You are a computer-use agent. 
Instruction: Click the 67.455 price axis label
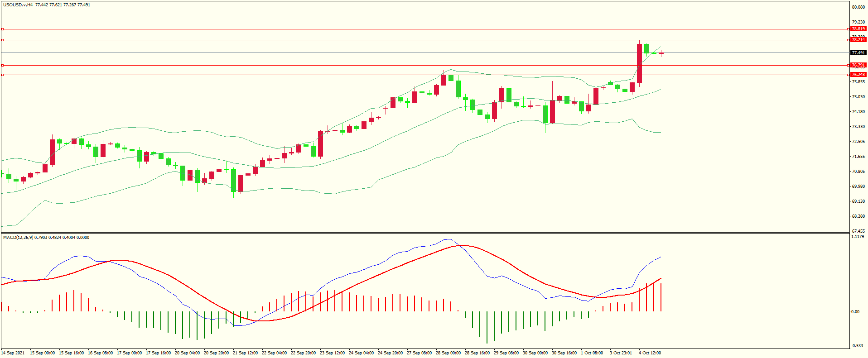pos(858,231)
